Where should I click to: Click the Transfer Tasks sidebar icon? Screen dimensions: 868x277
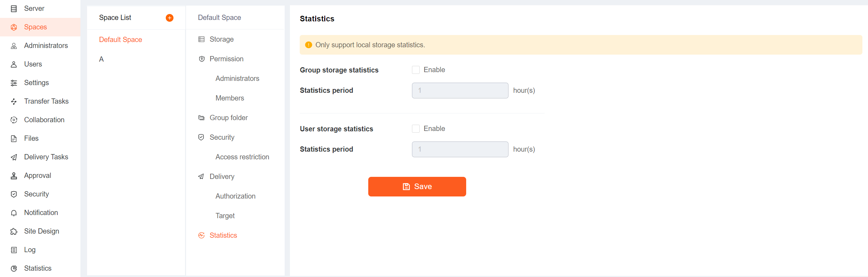[14, 102]
